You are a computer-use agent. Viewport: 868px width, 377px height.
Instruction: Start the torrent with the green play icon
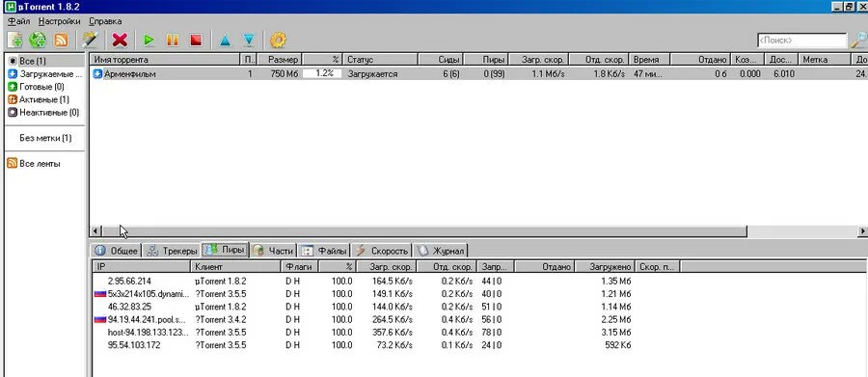click(x=149, y=40)
